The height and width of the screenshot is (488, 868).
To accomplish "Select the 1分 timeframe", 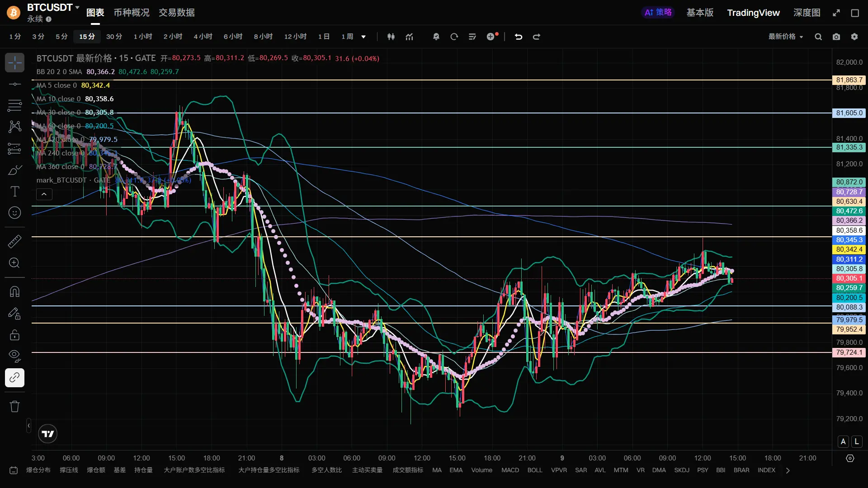I will [15, 37].
